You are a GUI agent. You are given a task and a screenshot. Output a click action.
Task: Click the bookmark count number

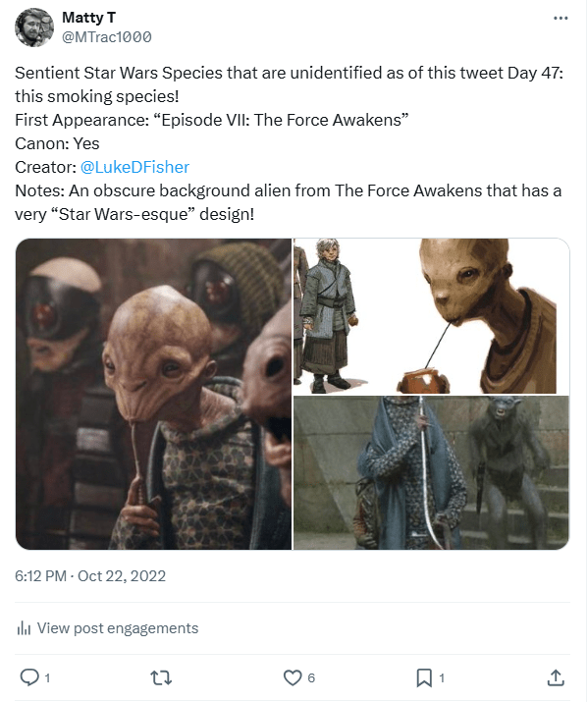coord(442,677)
